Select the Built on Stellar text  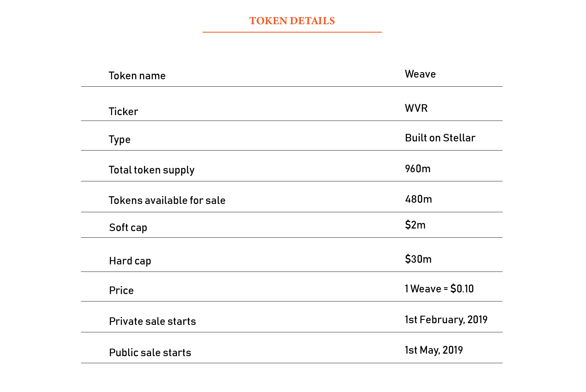coord(440,138)
